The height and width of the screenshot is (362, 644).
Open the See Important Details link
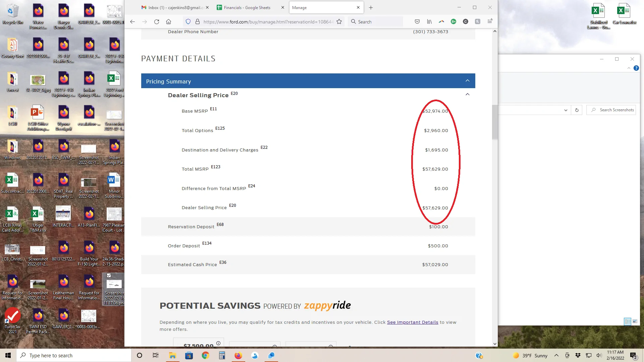coord(413,322)
